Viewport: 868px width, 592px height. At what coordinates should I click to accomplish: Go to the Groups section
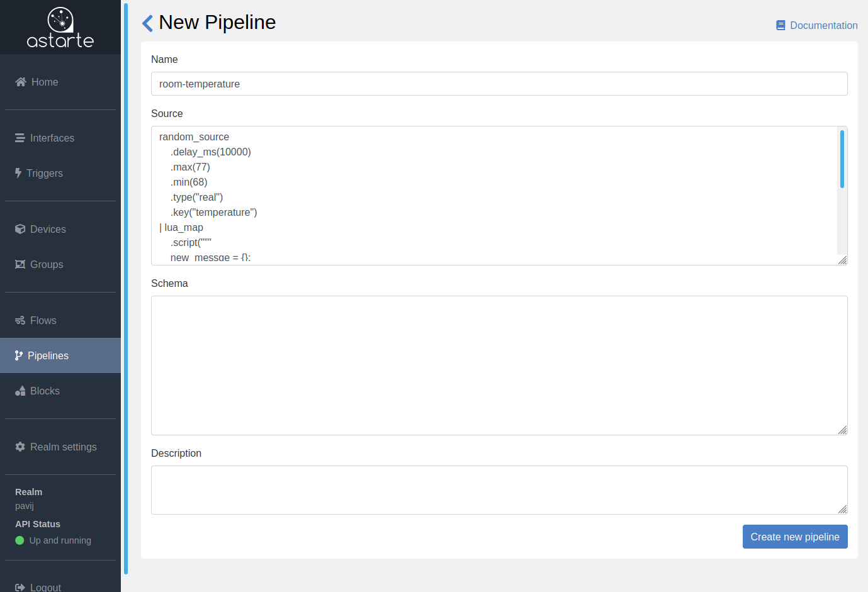pos(46,264)
